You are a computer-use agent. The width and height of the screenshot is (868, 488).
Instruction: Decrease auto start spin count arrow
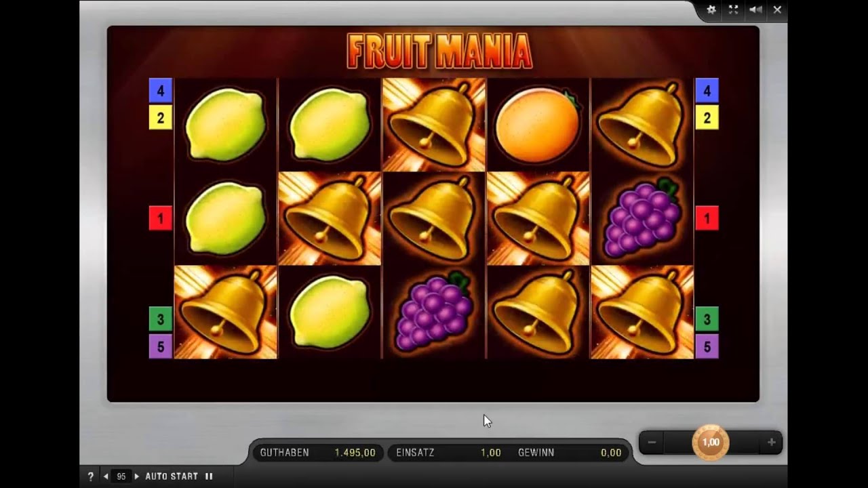point(106,476)
